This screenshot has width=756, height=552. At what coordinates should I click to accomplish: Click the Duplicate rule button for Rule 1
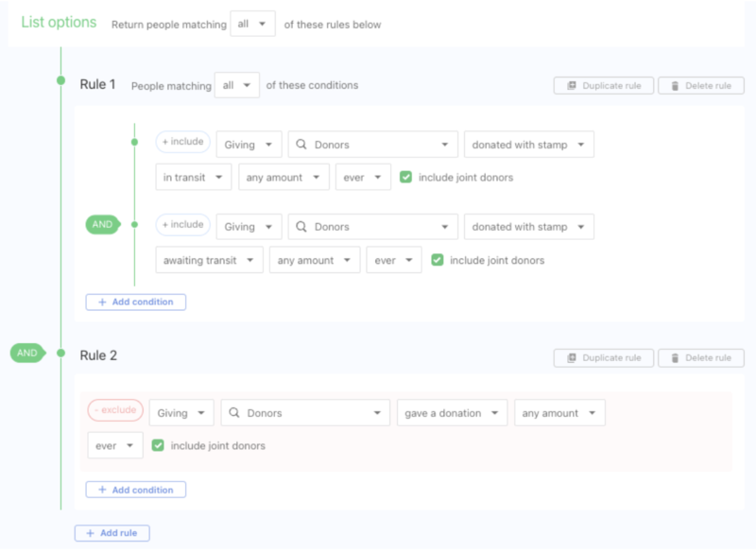[x=604, y=86]
